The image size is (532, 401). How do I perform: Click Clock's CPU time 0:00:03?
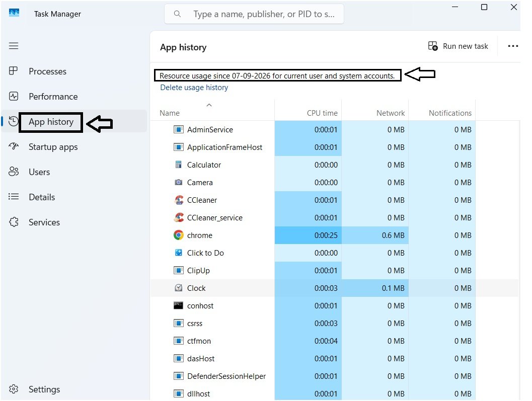[326, 288]
